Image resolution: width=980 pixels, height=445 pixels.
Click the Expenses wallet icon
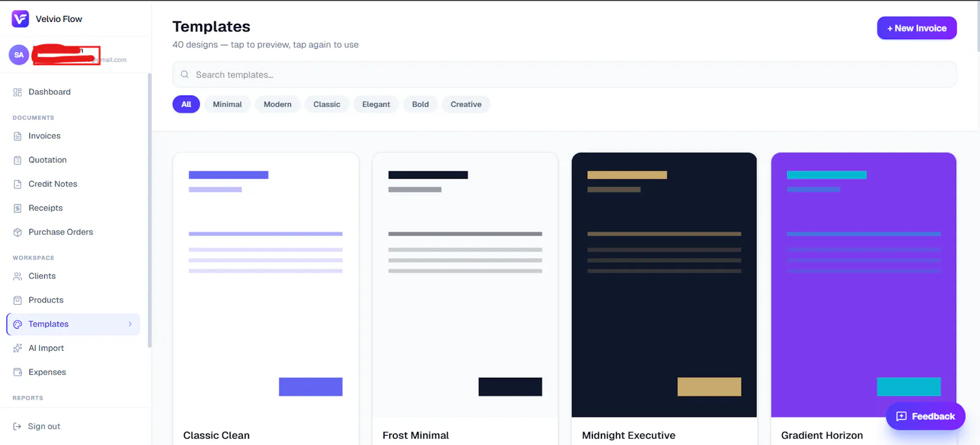click(17, 372)
